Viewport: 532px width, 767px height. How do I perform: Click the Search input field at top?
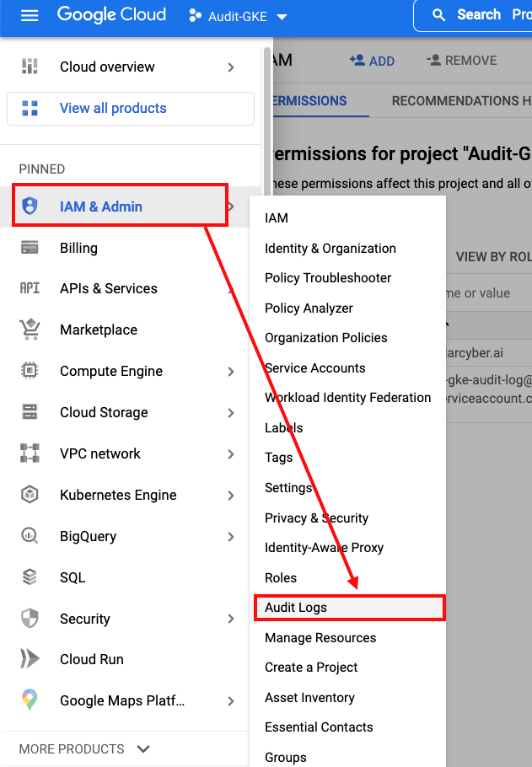[481, 15]
